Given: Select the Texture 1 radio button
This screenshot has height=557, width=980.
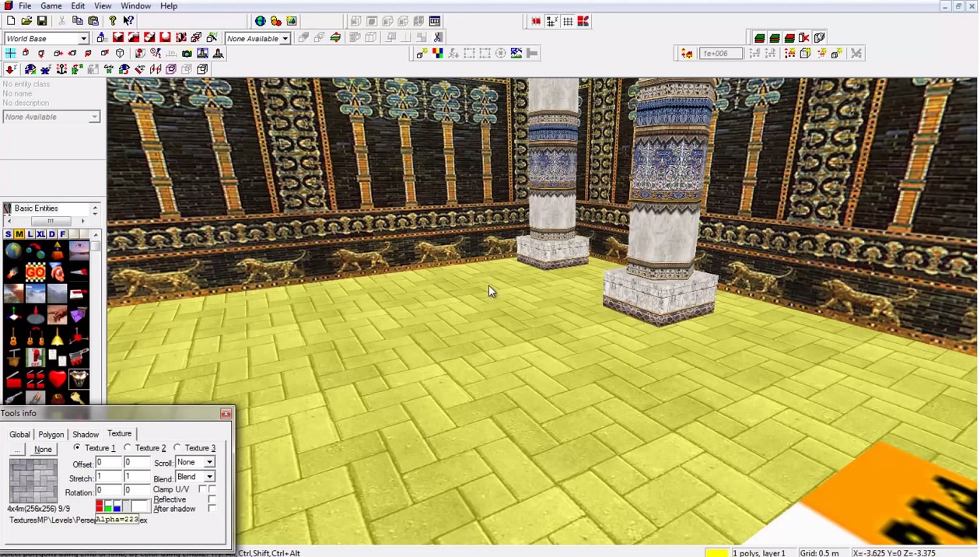Looking at the screenshot, I should click(77, 448).
